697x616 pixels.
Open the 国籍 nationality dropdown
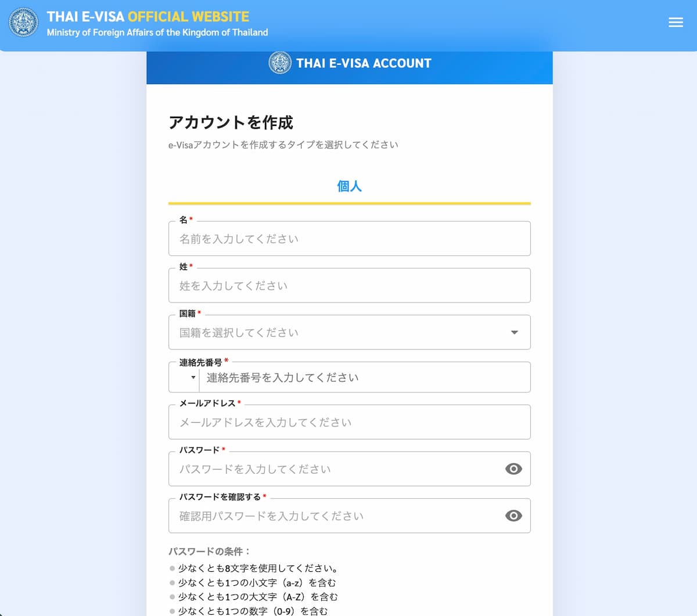point(350,332)
